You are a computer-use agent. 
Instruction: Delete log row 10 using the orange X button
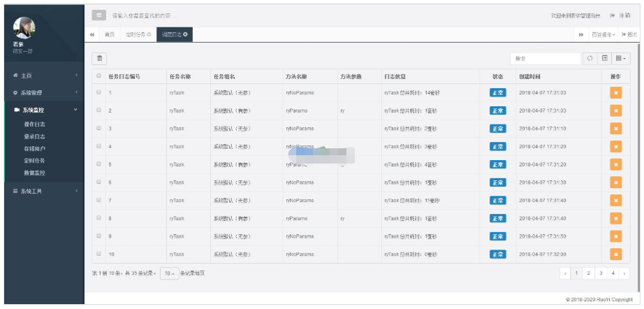[x=615, y=254]
